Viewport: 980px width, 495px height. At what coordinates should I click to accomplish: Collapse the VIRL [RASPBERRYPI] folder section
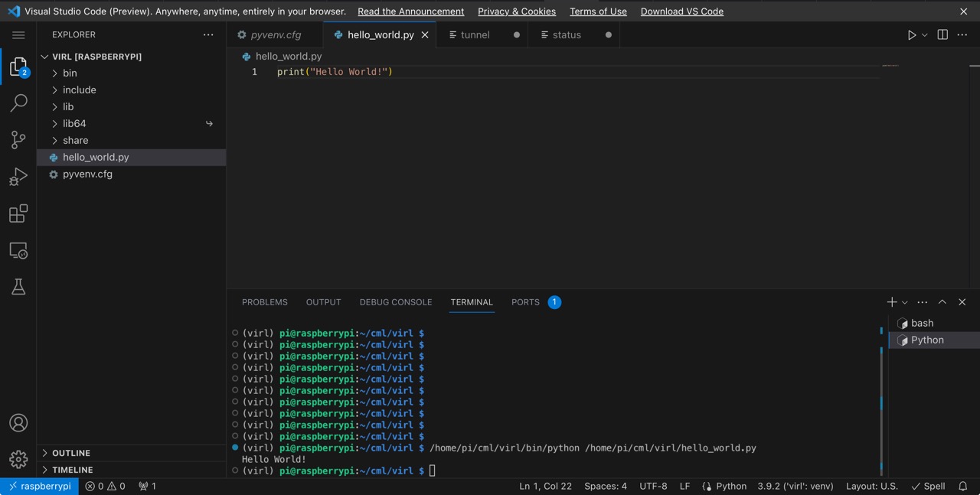click(x=131, y=57)
